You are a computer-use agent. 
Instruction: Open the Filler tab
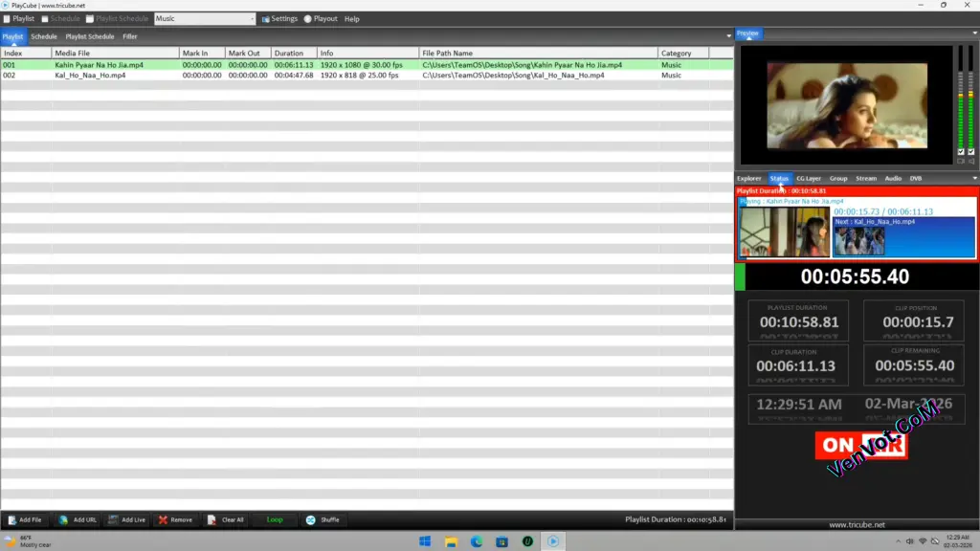tap(130, 36)
